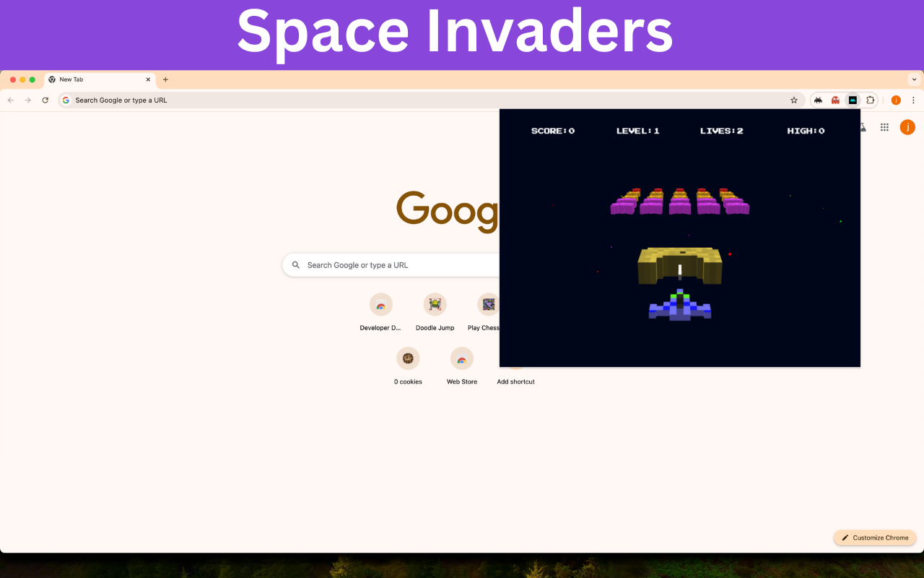
Task: Click the SCORE:0 text in the game
Action: pyautogui.click(x=553, y=131)
